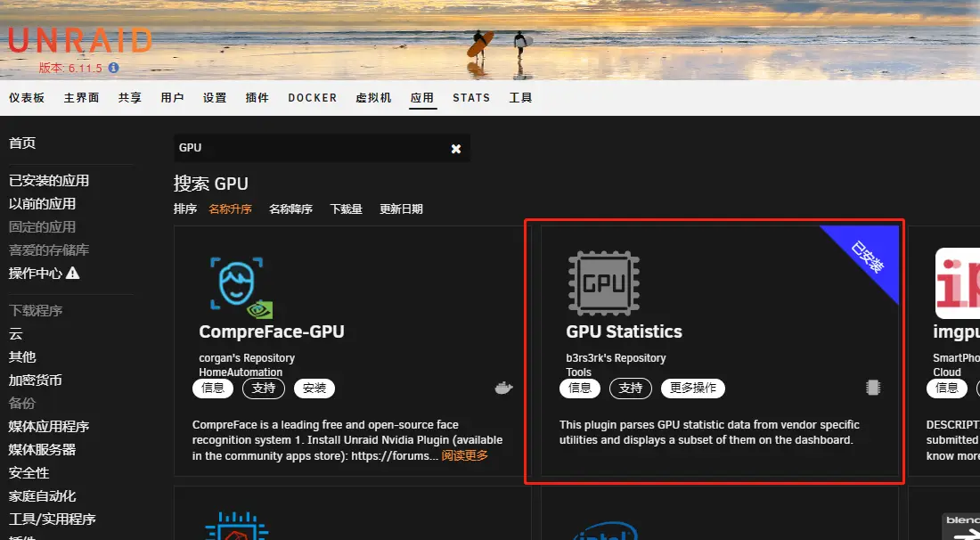Open 更多操作 for GPU Statistics
The image size is (980, 540).
click(692, 389)
